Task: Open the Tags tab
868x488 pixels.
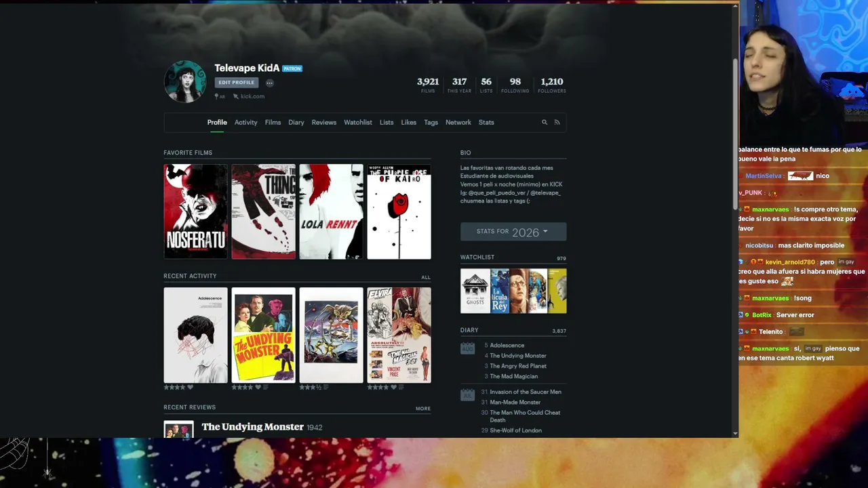Action: [431, 123]
